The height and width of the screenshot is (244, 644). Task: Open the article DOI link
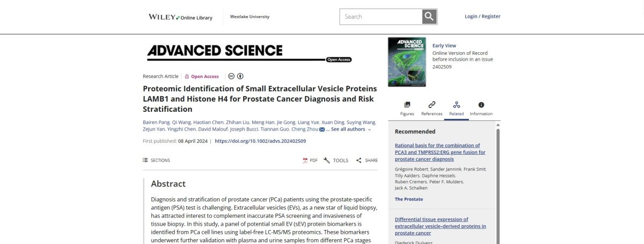click(x=260, y=141)
